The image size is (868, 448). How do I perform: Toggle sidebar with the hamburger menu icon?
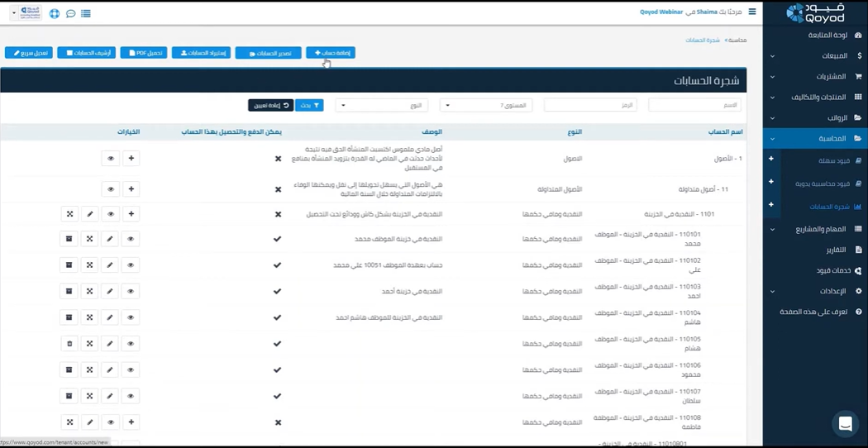[751, 11]
